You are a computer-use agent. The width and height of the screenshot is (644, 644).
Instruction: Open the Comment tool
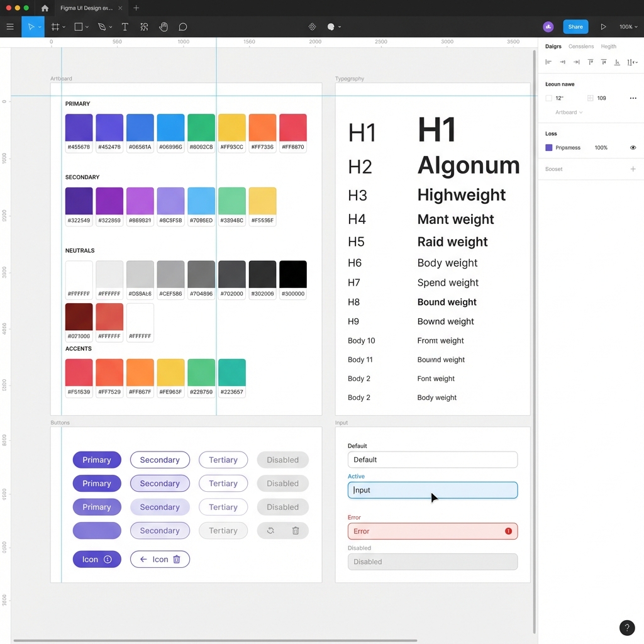[182, 26]
